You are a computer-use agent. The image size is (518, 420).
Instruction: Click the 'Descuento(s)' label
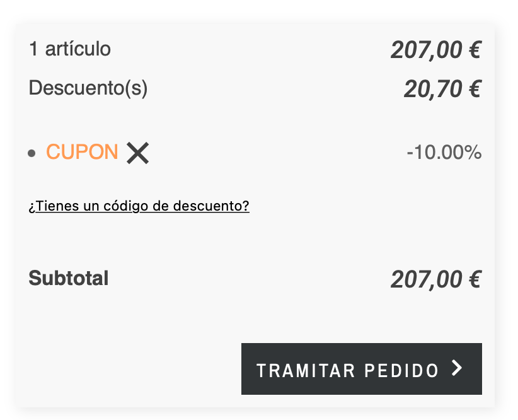(x=88, y=88)
